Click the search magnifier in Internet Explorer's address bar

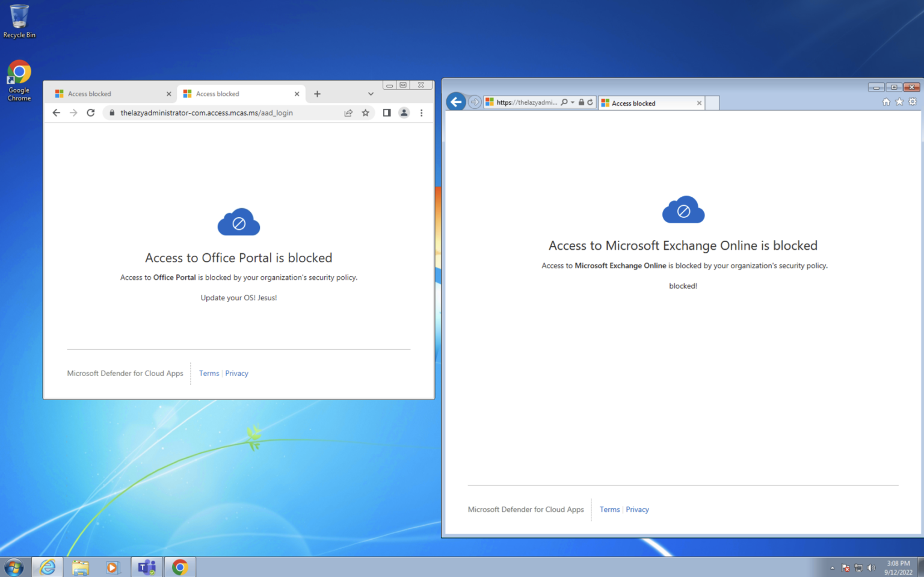point(564,102)
